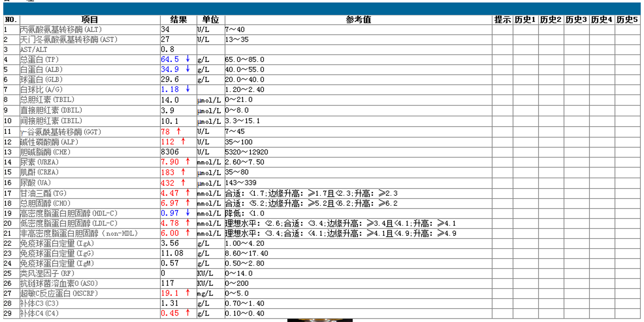The width and height of the screenshot is (644, 322).
Task: Click the LDL-C result value 4.78
Action: pos(170,223)
